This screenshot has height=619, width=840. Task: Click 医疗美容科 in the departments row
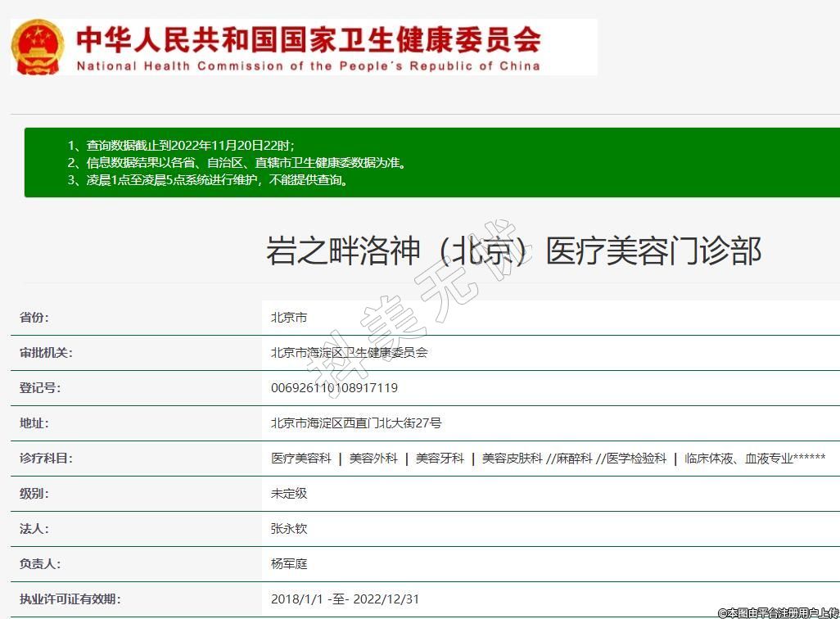(301, 459)
